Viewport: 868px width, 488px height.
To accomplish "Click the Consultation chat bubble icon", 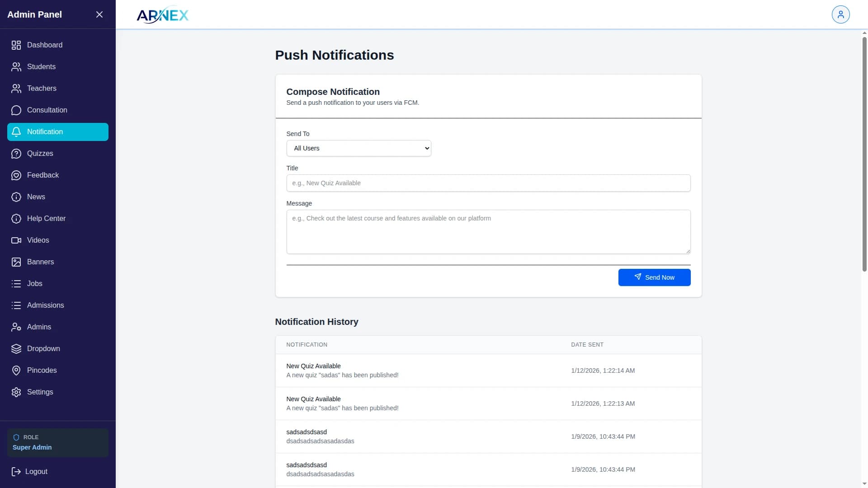I will tap(16, 110).
